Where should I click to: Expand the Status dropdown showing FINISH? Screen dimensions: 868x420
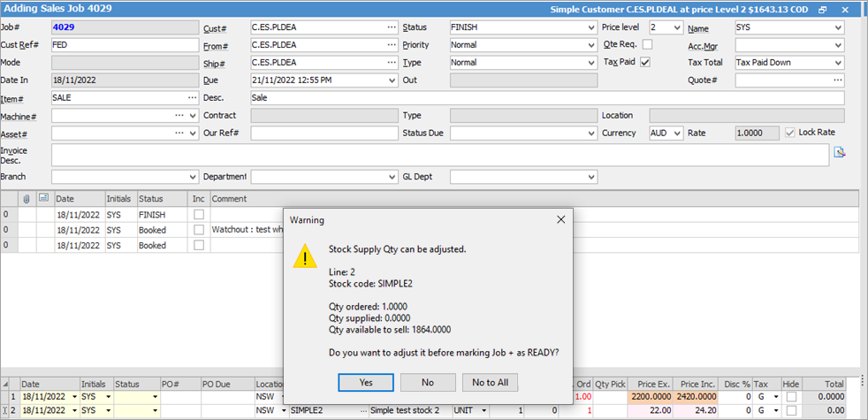pyautogui.click(x=590, y=27)
